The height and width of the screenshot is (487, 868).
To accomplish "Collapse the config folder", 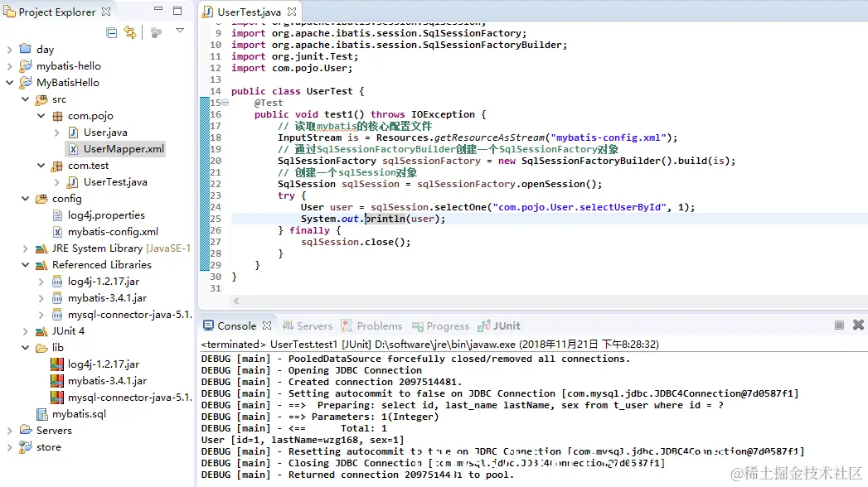I will (26, 199).
